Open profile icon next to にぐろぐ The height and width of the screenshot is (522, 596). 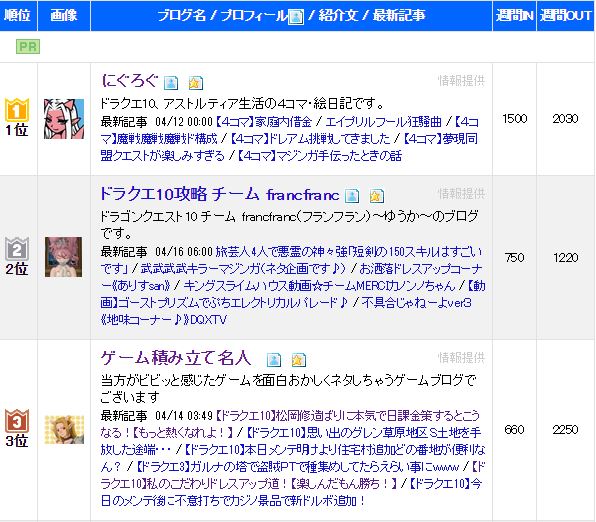pos(171,83)
